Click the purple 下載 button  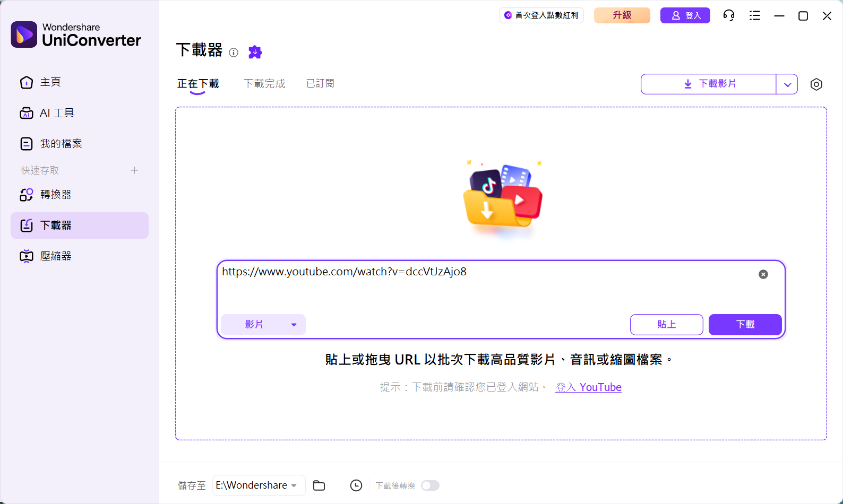tap(745, 325)
